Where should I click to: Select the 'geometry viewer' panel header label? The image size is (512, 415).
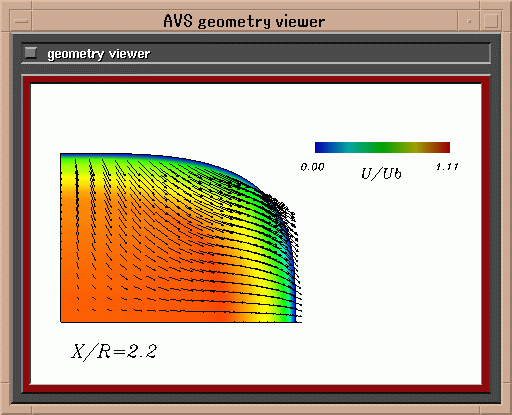[x=98, y=54]
